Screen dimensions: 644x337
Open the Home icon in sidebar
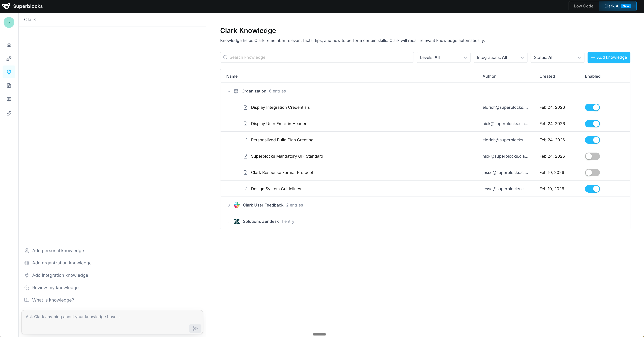(x=9, y=44)
